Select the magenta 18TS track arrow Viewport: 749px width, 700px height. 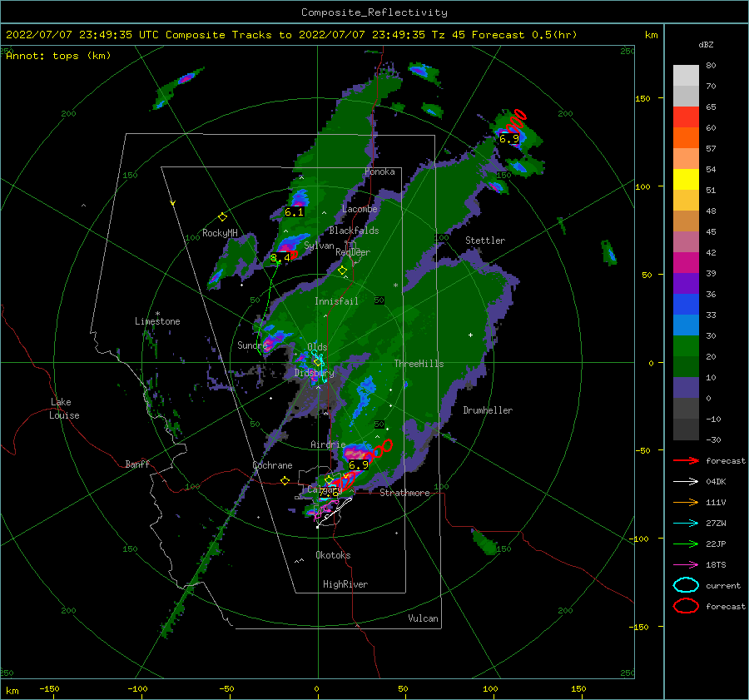pyautogui.click(x=686, y=565)
